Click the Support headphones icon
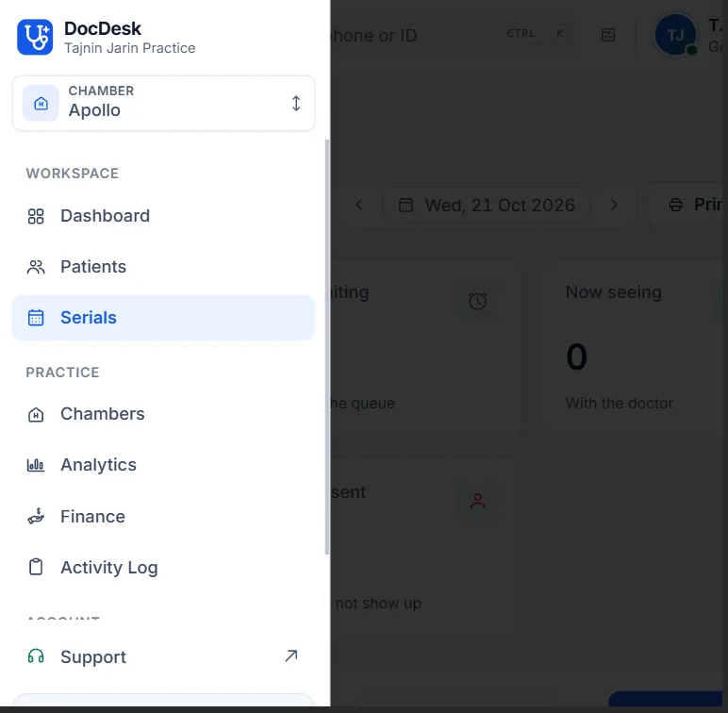 [x=36, y=656]
